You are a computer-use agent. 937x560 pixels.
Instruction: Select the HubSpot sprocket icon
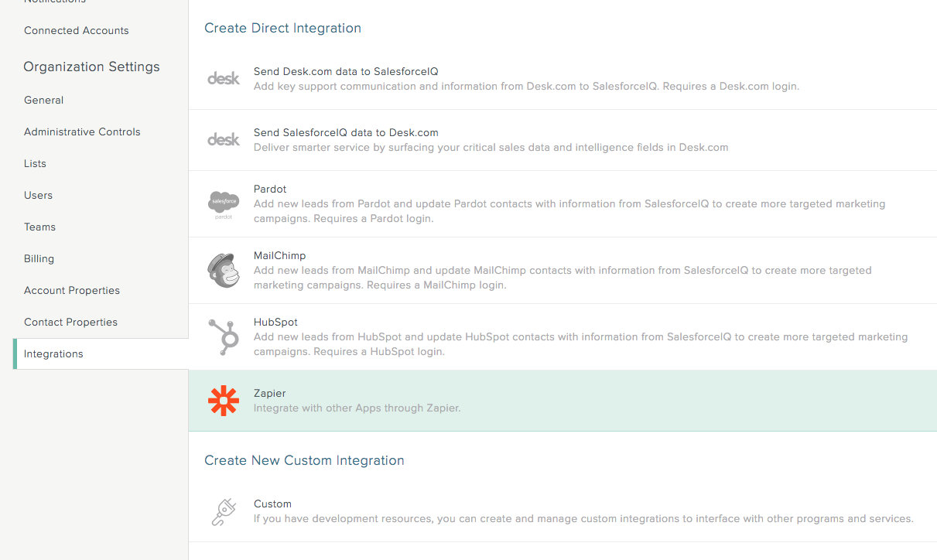[x=224, y=336]
